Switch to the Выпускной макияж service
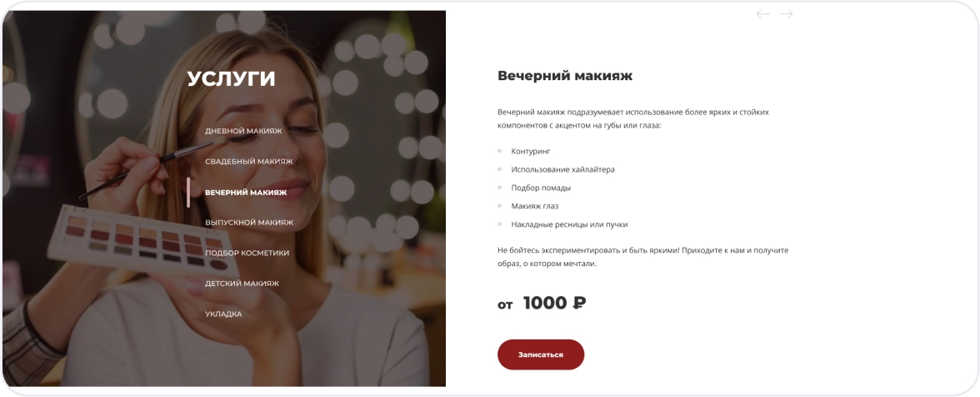Viewport: 980px width, 397px height. [x=248, y=222]
